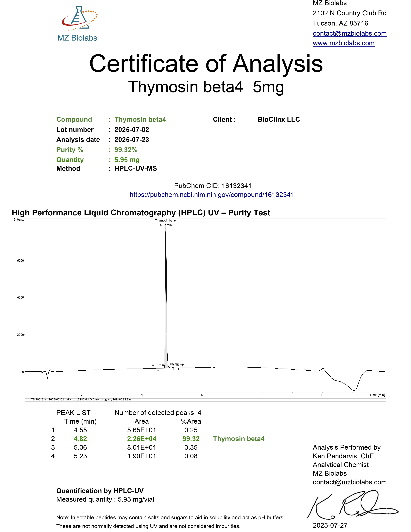Click the Thymosin beta4 peak label
Viewport: 411px width, 532px height.
click(x=166, y=220)
